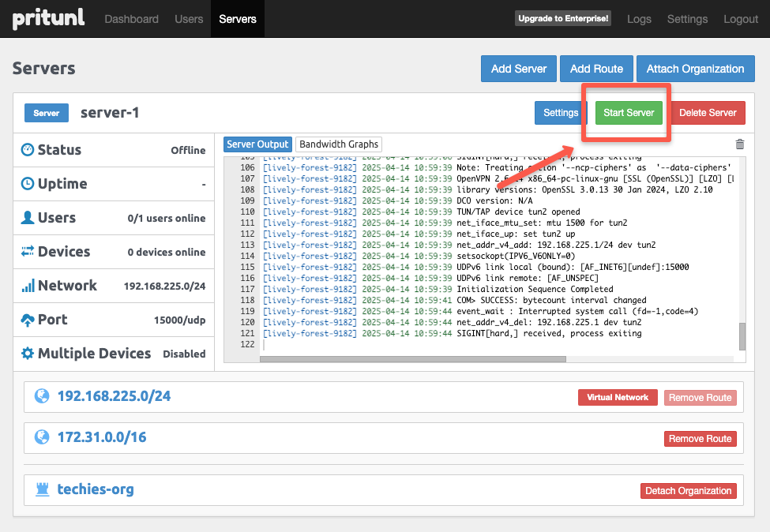
Task: Click the Status gauge icon
Action: tap(28, 150)
